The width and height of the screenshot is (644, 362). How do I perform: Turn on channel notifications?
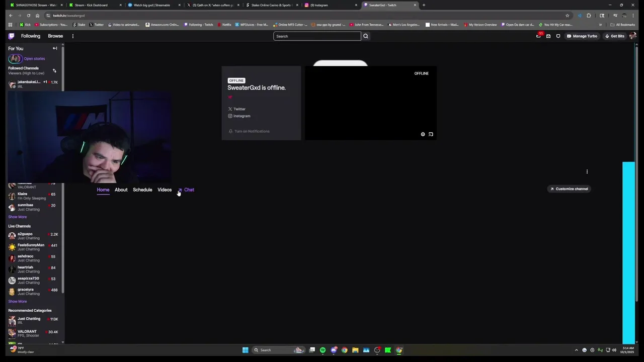(x=249, y=131)
